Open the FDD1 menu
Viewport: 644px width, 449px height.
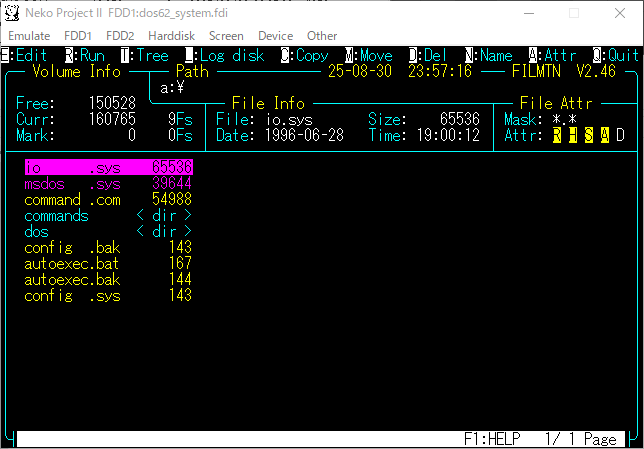click(78, 36)
